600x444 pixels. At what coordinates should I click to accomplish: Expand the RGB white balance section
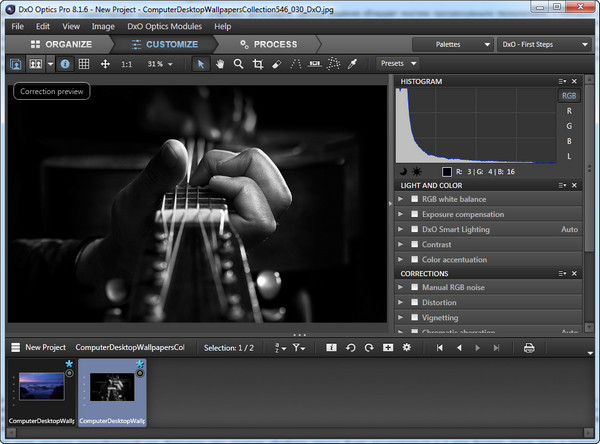pyautogui.click(x=401, y=199)
